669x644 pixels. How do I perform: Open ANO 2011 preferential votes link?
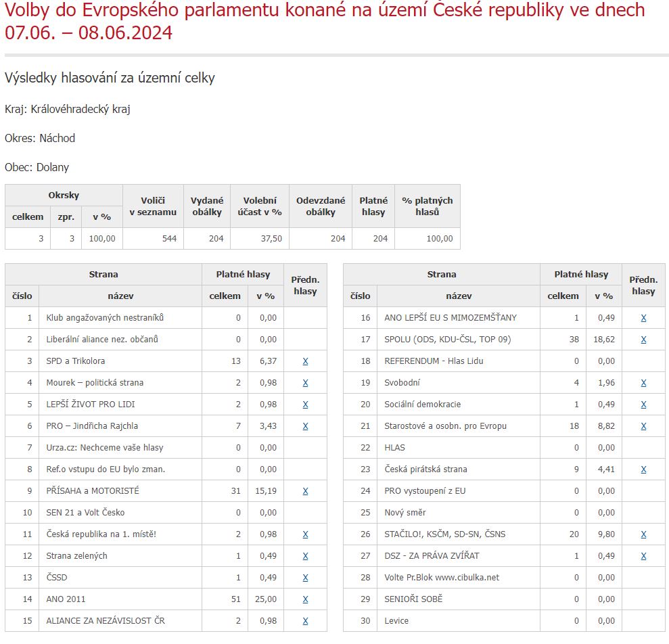tap(305, 599)
